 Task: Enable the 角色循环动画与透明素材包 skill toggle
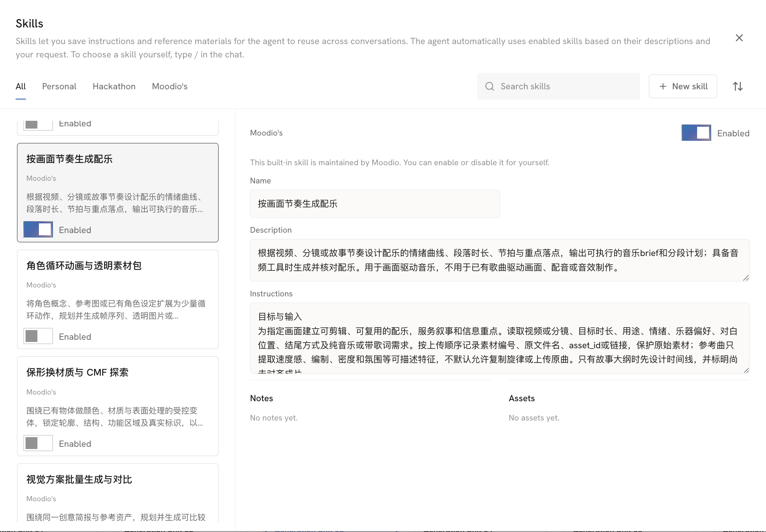point(38,336)
